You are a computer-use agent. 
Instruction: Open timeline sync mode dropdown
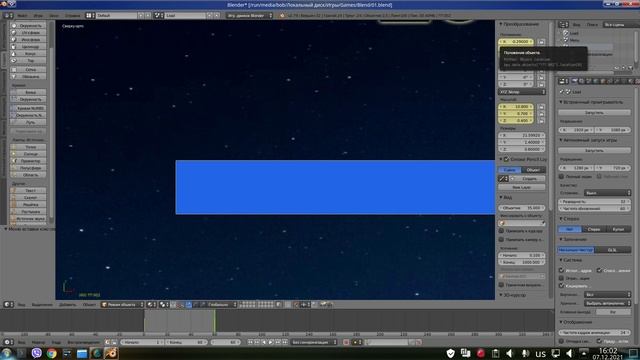pos(314,342)
